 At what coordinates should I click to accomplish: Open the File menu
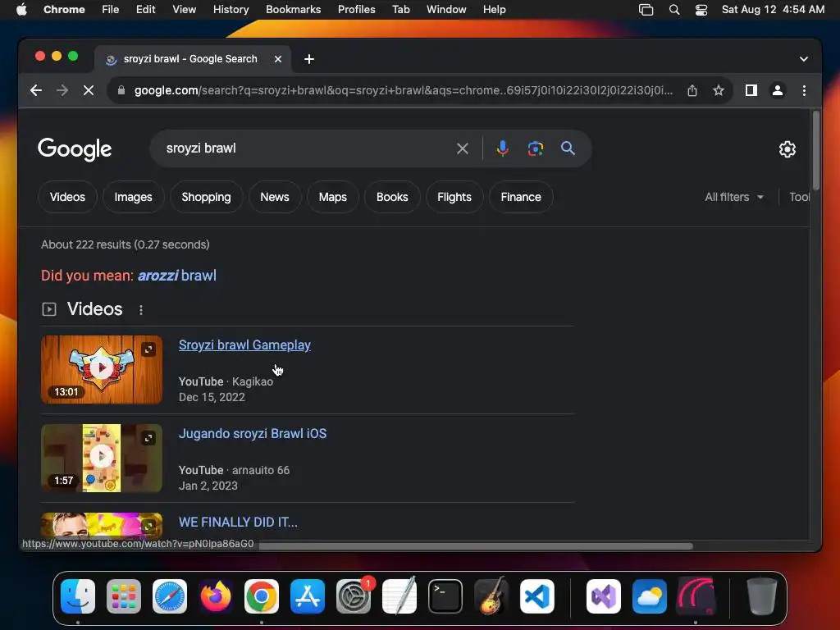point(111,10)
